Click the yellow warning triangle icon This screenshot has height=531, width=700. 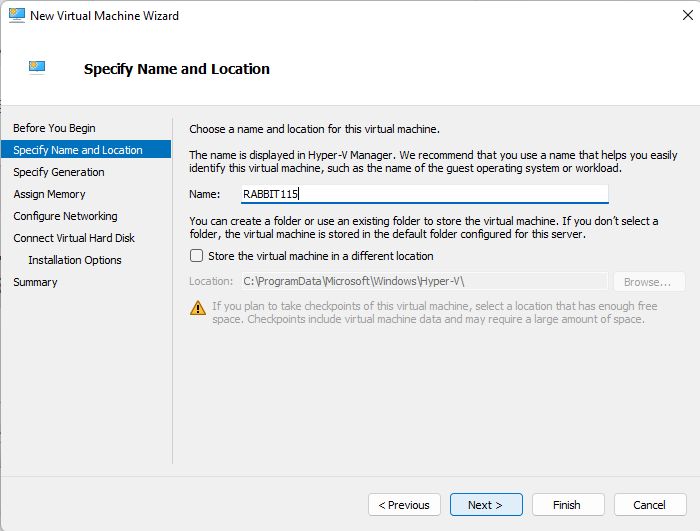(198, 308)
